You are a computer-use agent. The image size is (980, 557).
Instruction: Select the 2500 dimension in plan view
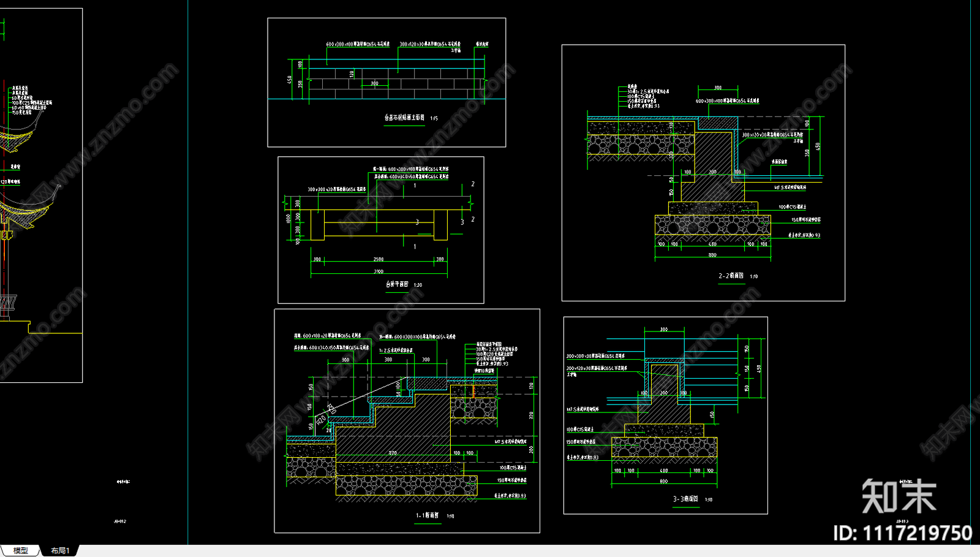tap(379, 259)
